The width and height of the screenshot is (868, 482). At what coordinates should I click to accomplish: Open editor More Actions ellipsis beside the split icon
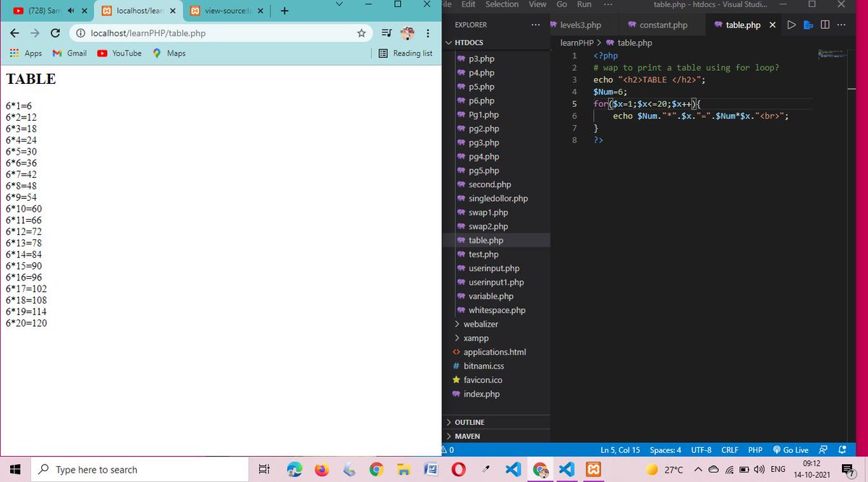tap(841, 25)
